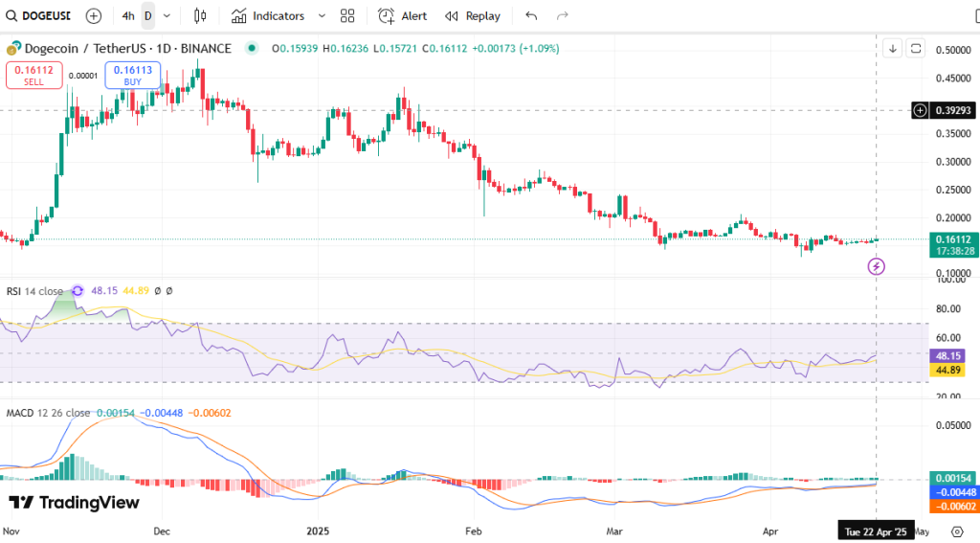Click the RSI 14 close indicator label
This screenshot has height=543, width=980.
click(34, 291)
